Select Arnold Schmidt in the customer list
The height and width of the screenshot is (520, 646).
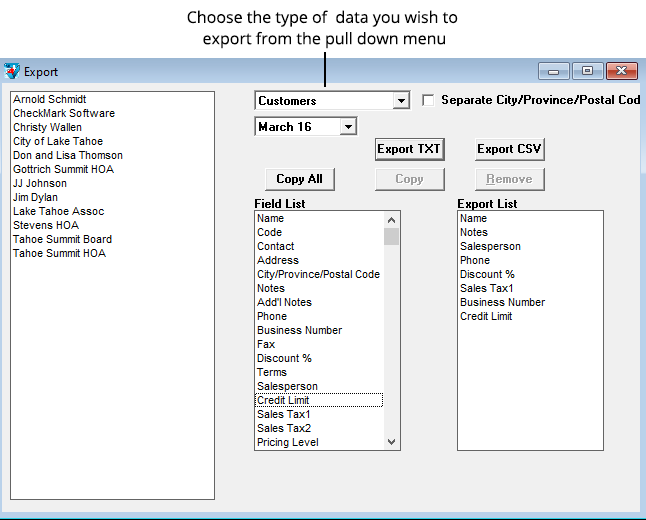[50, 99]
